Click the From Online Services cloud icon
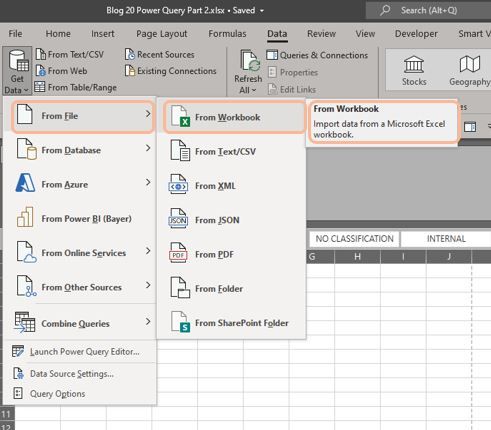 26,252
